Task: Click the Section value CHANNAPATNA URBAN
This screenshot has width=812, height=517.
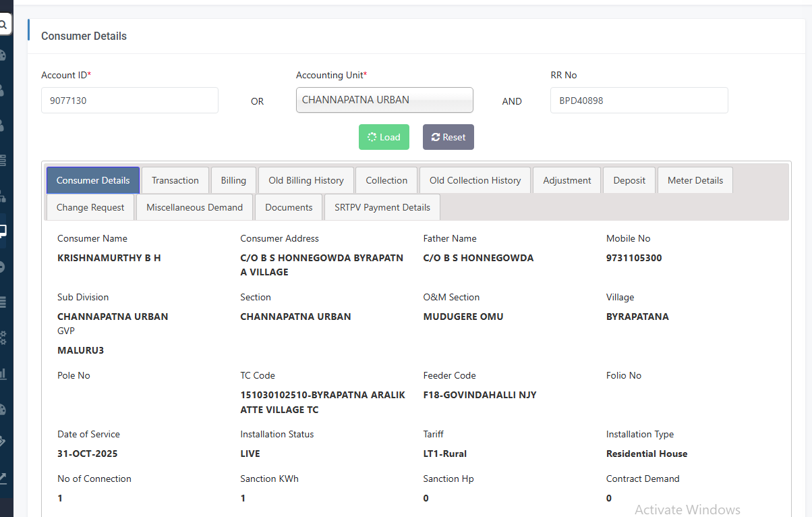Action: (x=295, y=317)
